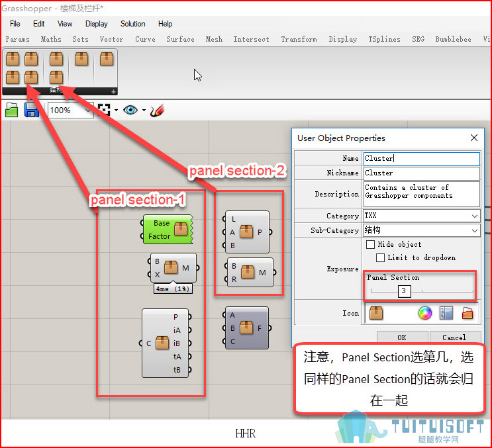
Task: Click the Open file folder icon
Action: pyautogui.click(x=12, y=110)
